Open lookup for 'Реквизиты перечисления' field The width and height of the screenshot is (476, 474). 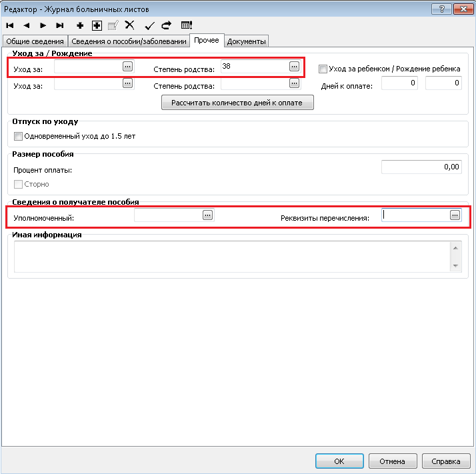455,215
